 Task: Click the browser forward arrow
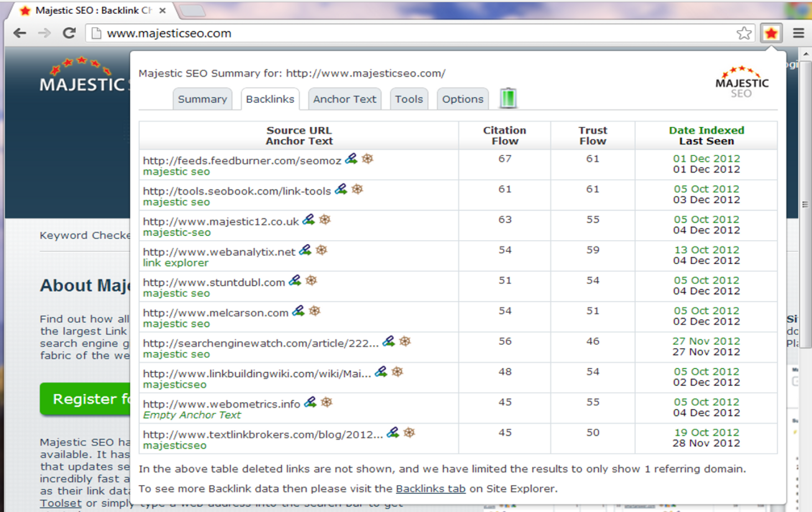pyautogui.click(x=44, y=33)
